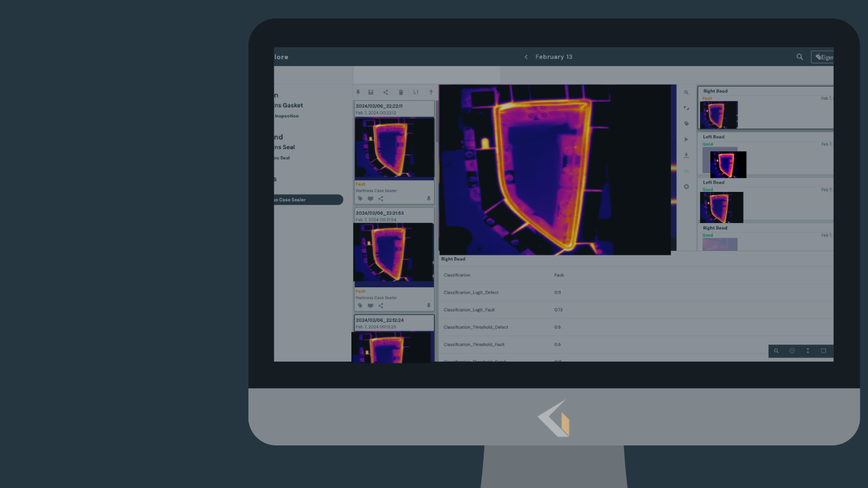
Task: Select the Right Bead Fault result card
Action: click(x=766, y=108)
